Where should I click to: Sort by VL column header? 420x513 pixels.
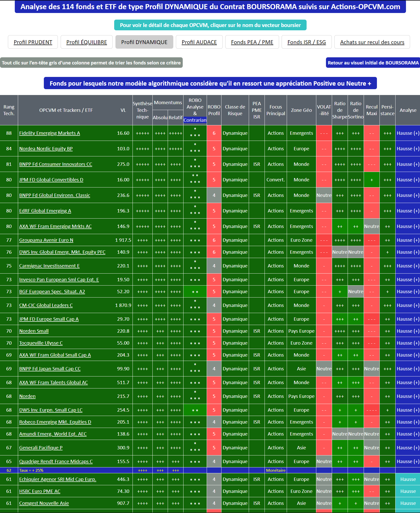(123, 110)
